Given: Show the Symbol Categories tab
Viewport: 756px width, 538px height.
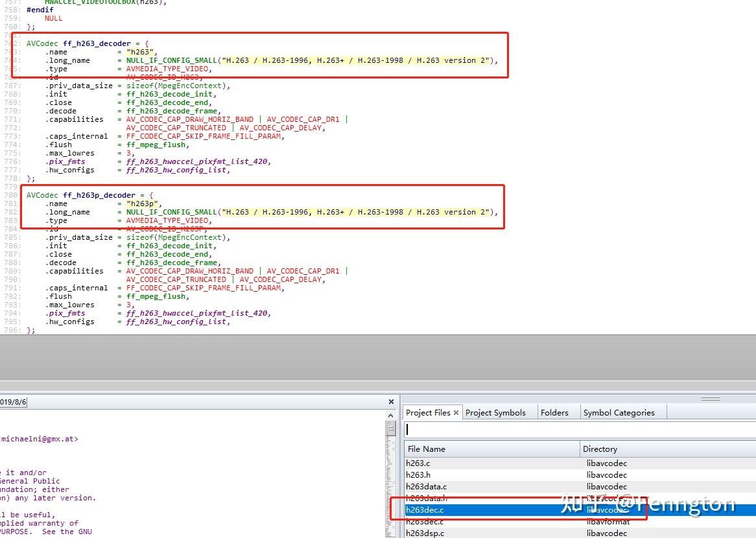Looking at the screenshot, I should [x=619, y=413].
